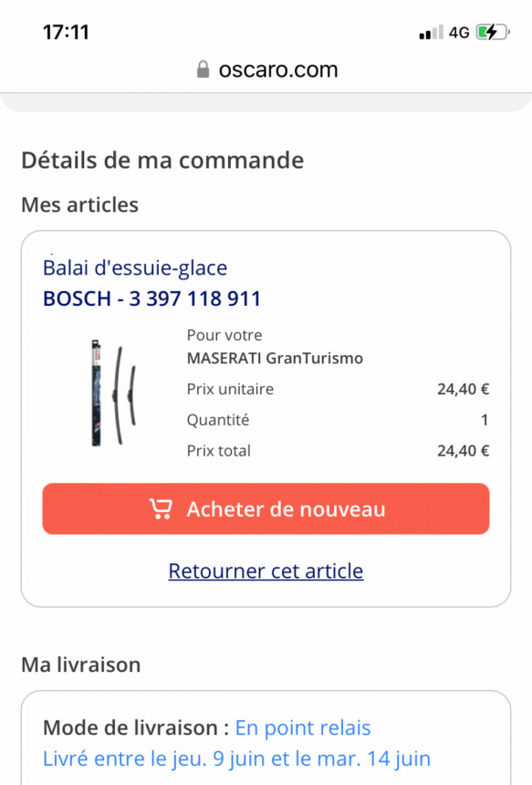Tap the delivery date range 9 juin to 14 juin

click(236, 759)
